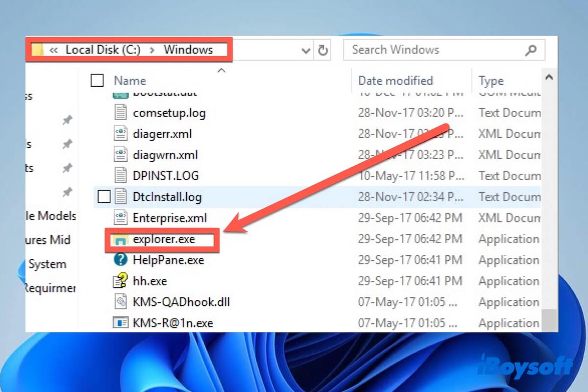Screen dimensions: 588x392
Task: Select the KMS-QADhook.dll file name
Action: [181, 302]
